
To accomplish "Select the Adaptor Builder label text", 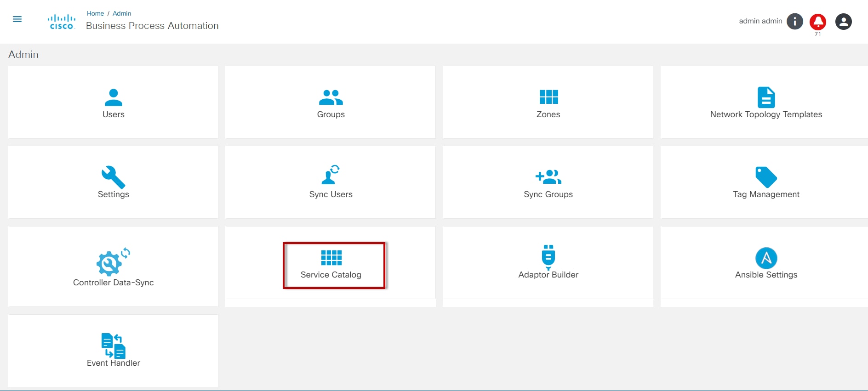I will point(548,275).
